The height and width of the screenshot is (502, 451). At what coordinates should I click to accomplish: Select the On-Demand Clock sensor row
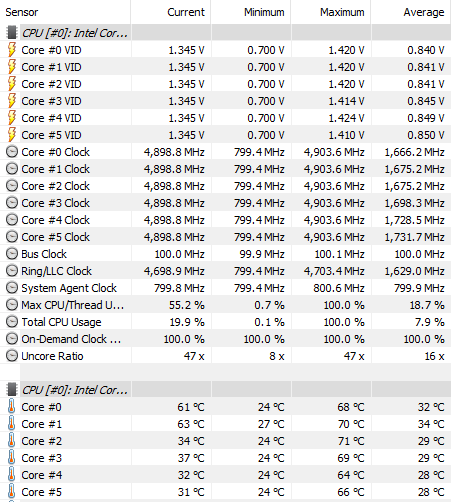pos(225,339)
